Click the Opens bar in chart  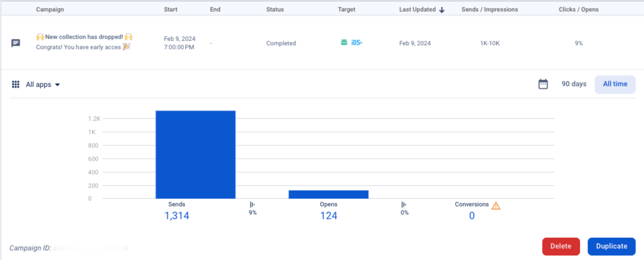(328, 194)
